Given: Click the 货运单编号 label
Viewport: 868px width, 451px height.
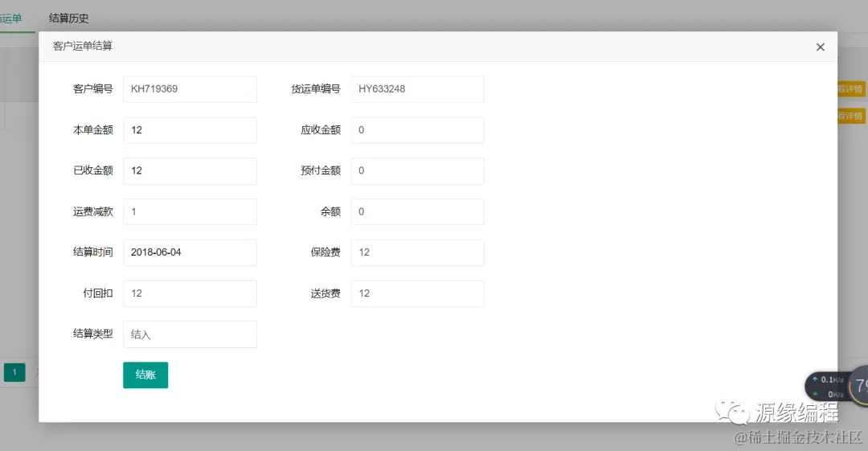Looking at the screenshot, I should tap(316, 88).
